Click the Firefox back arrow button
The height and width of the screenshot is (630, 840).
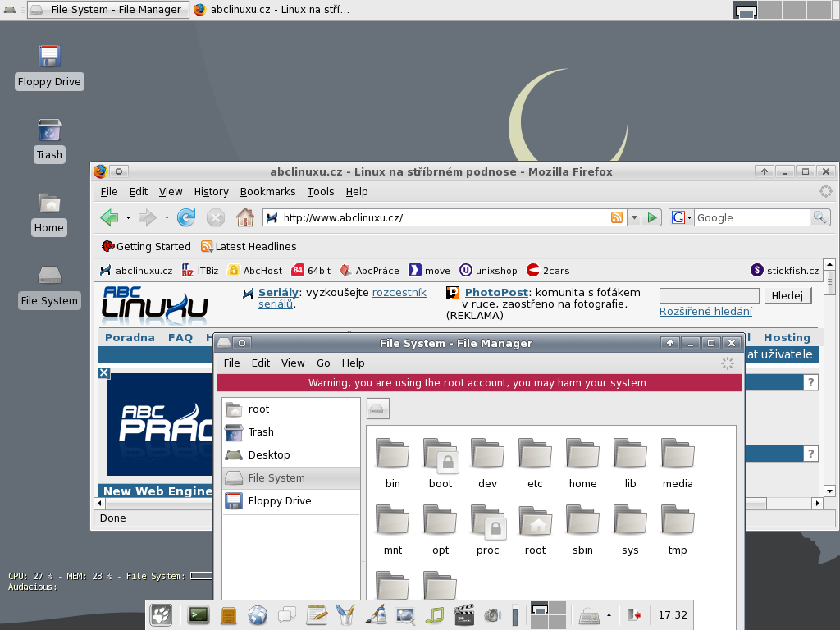click(x=110, y=217)
